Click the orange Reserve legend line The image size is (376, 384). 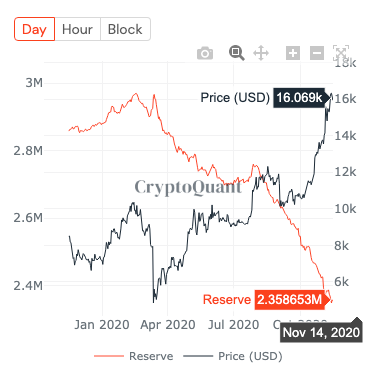pos(109,356)
